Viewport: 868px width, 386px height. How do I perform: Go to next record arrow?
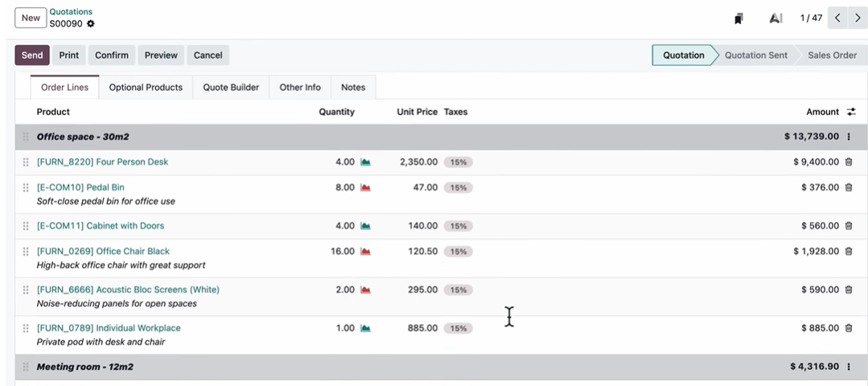click(x=858, y=18)
